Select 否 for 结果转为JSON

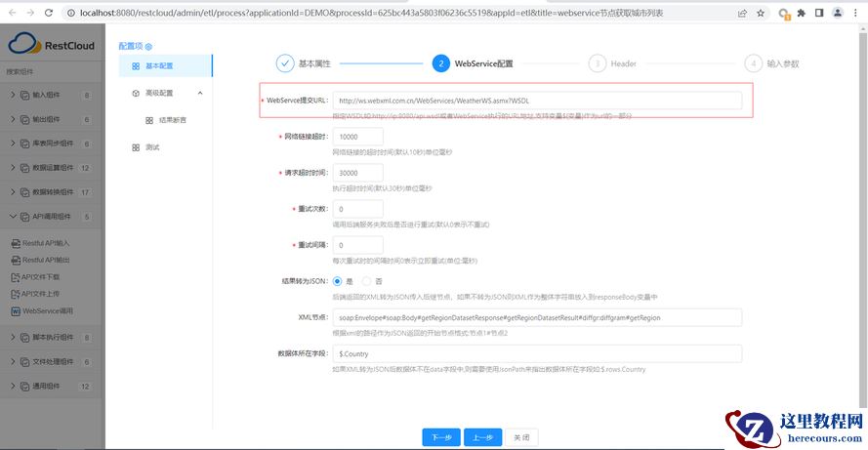[x=366, y=281]
